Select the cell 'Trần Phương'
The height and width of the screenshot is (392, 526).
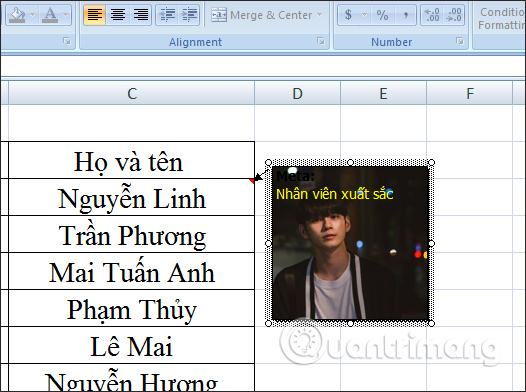(x=132, y=234)
